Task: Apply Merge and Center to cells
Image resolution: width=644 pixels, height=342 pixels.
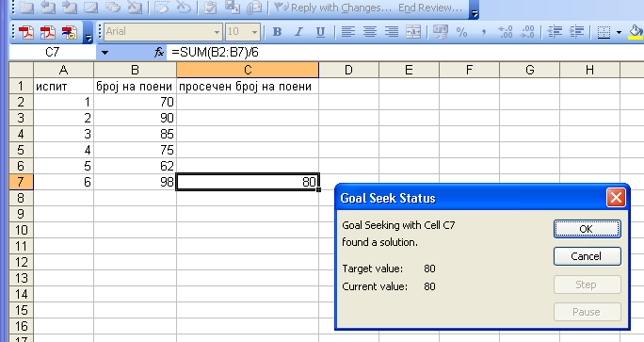Action: (413, 32)
